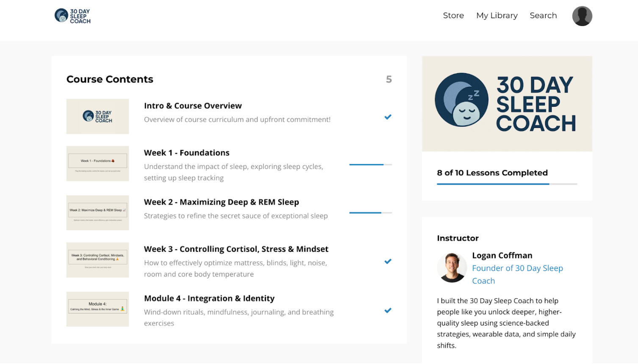The image size is (638, 364).
Task: Open the Founder of 30 Day Sleep Coach link
Action: [517, 274]
